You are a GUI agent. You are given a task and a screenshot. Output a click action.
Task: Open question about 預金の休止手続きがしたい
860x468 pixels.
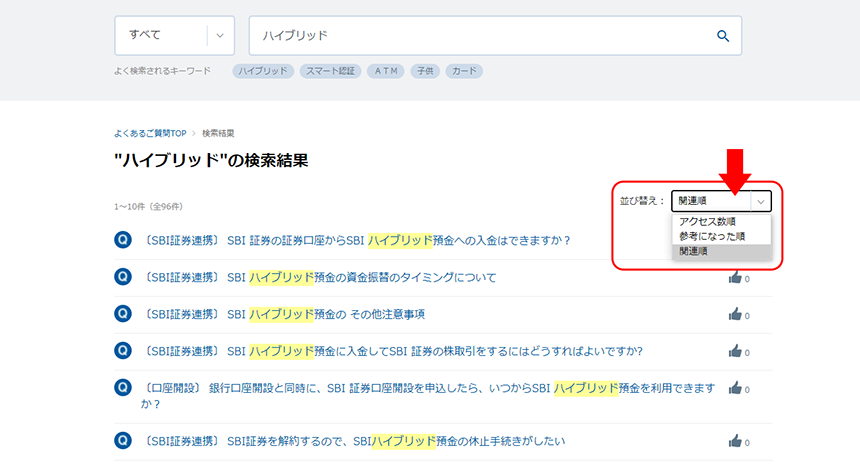353,441
